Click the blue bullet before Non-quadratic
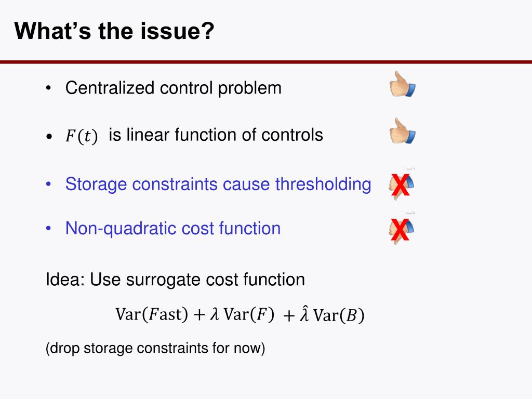The image size is (532, 399). [x=48, y=229]
